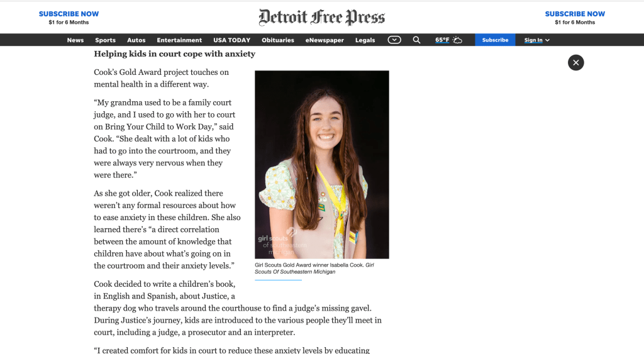
Task: Click the left Subscribe Now offer
Action: point(69,18)
